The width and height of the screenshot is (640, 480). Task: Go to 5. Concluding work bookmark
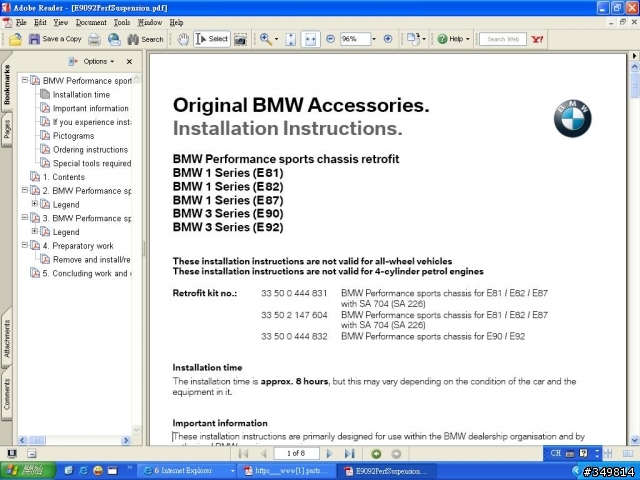(x=87, y=273)
